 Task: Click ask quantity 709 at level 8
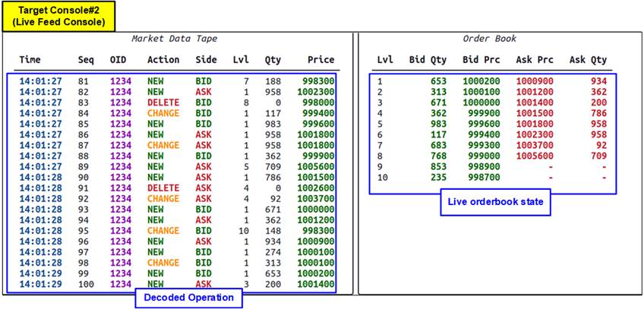(x=598, y=156)
